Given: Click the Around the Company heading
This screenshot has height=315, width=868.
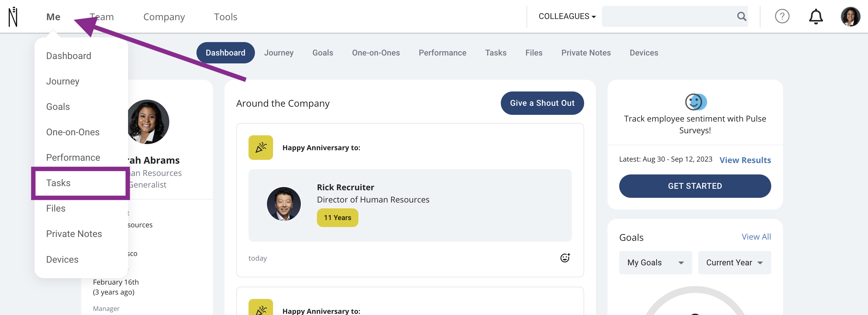Looking at the screenshot, I should pyautogui.click(x=283, y=103).
